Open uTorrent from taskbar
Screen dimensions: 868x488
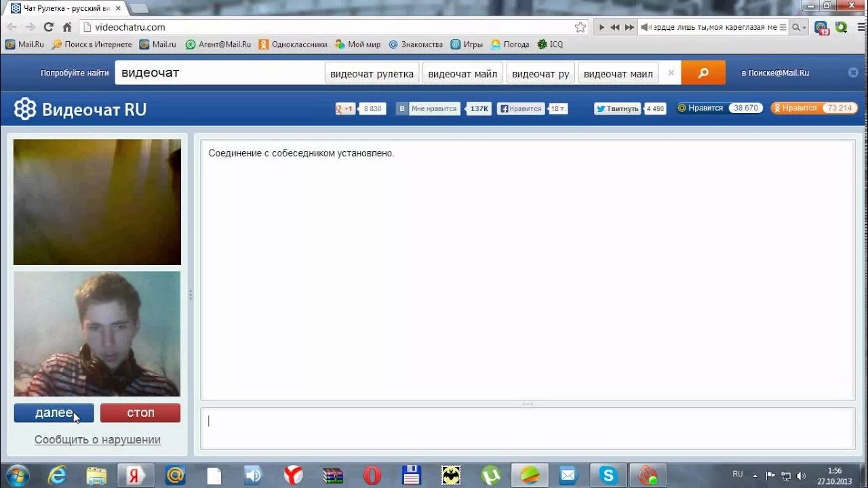click(490, 475)
